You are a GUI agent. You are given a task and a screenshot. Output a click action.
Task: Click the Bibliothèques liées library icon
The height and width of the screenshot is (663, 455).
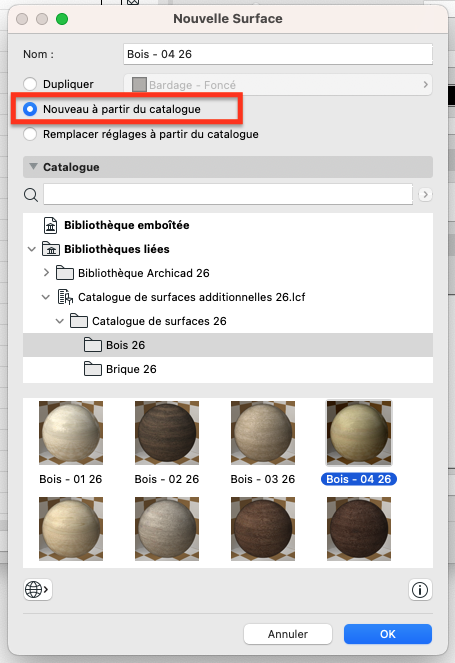[51, 249]
